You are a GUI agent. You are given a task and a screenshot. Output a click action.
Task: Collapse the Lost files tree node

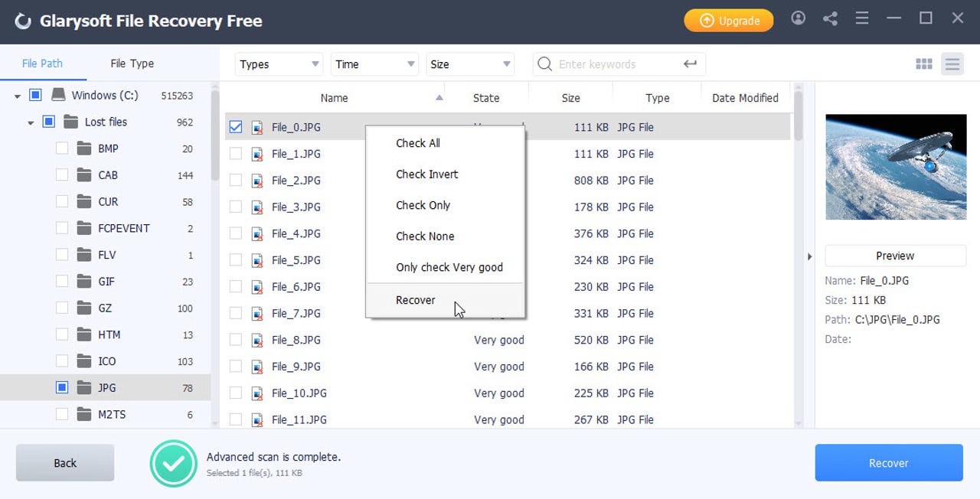[x=31, y=122]
